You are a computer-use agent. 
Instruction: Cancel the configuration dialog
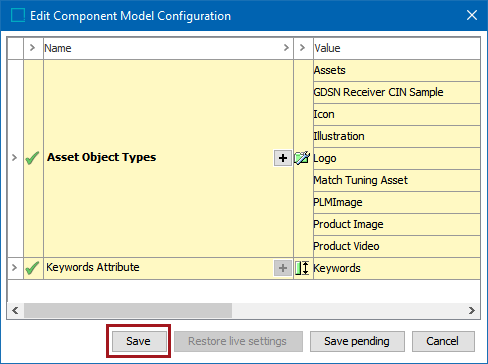point(443,341)
